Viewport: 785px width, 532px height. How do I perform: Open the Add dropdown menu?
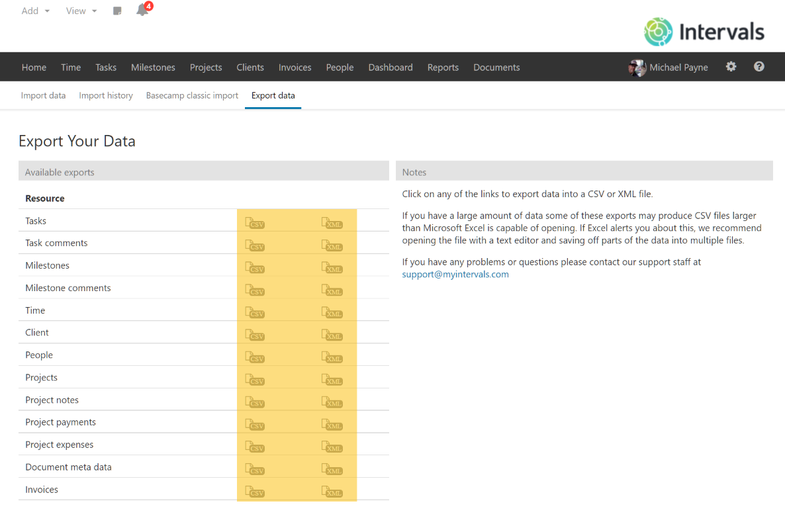click(31, 11)
